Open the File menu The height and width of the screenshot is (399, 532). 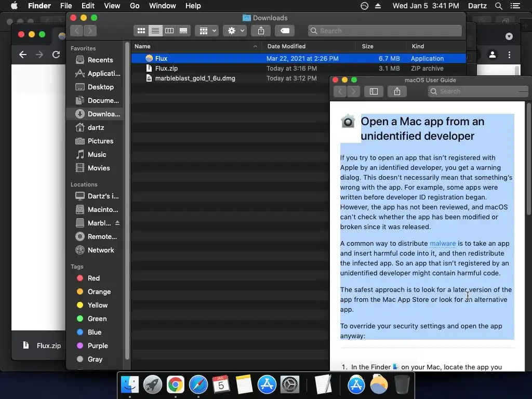click(x=66, y=6)
